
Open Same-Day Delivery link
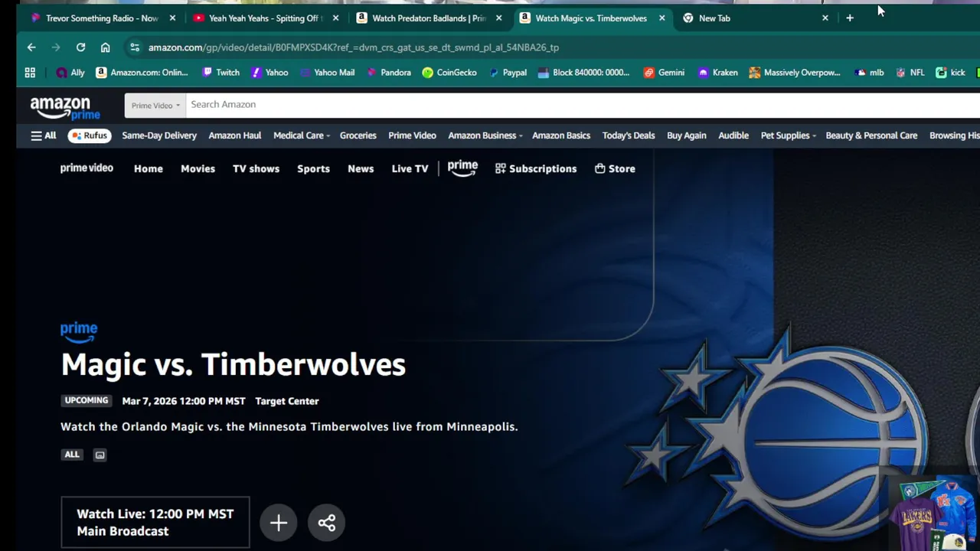159,135
